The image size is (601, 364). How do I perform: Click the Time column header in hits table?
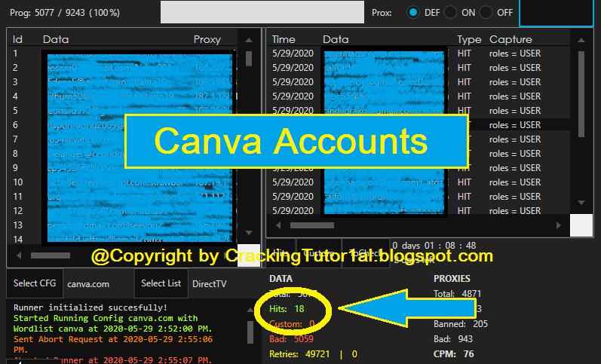pos(284,39)
